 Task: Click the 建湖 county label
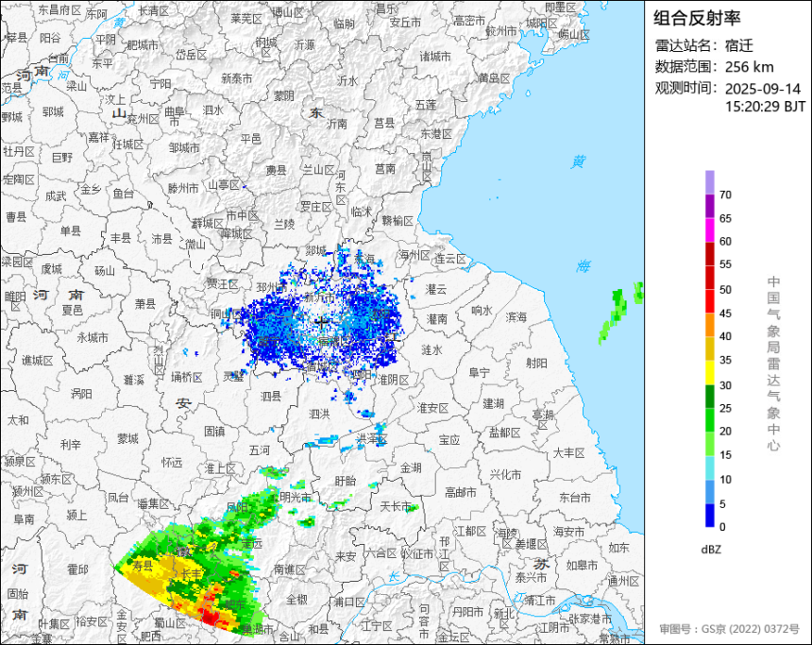click(x=494, y=403)
